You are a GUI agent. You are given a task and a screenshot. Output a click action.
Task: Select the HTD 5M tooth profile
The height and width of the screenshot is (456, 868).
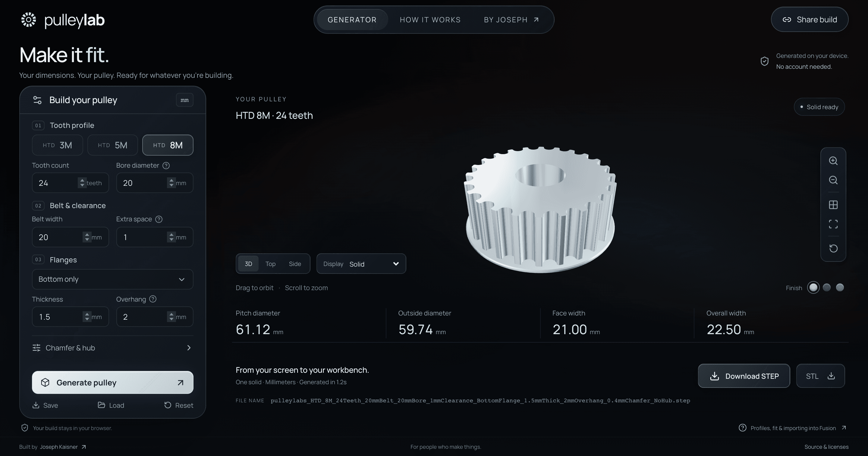pos(112,145)
